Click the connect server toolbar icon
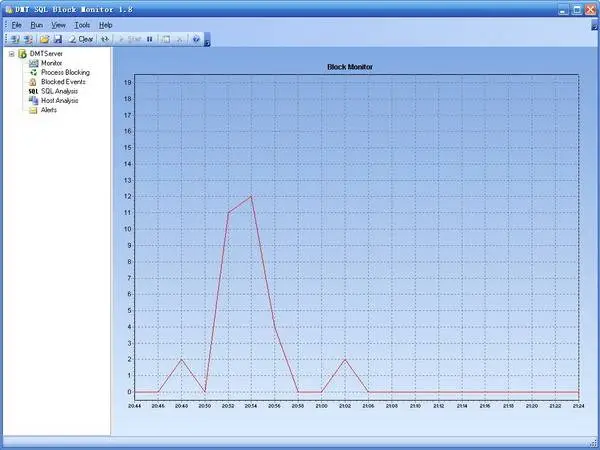The width and height of the screenshot is (600, 450). click(x=14, y=39)
